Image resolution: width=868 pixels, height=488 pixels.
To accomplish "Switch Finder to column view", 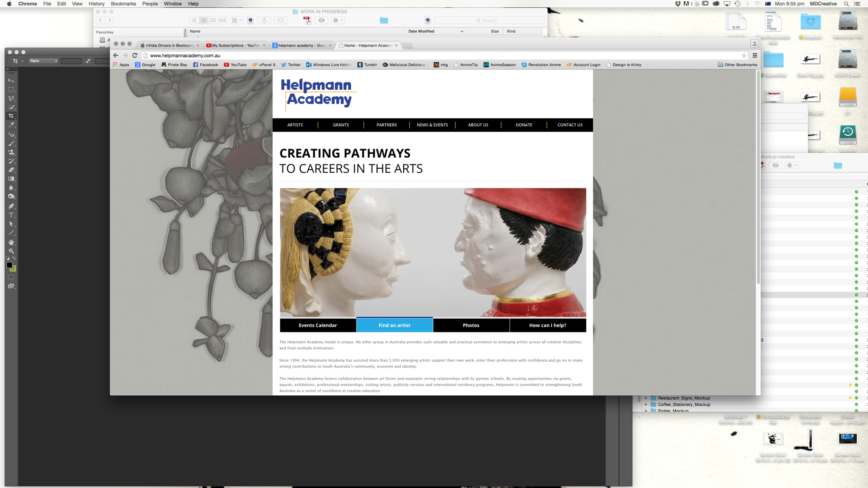I will click(213, 20).
